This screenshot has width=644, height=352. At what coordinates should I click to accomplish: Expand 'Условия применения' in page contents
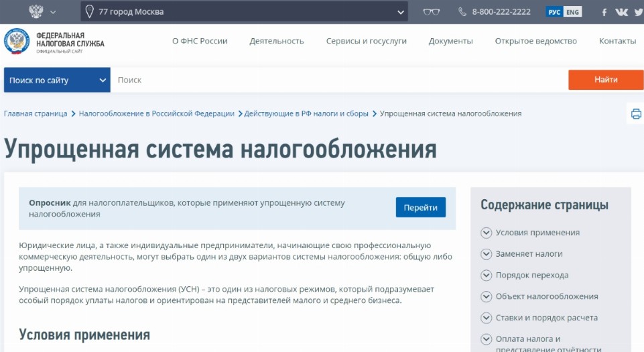pos(487,233)
